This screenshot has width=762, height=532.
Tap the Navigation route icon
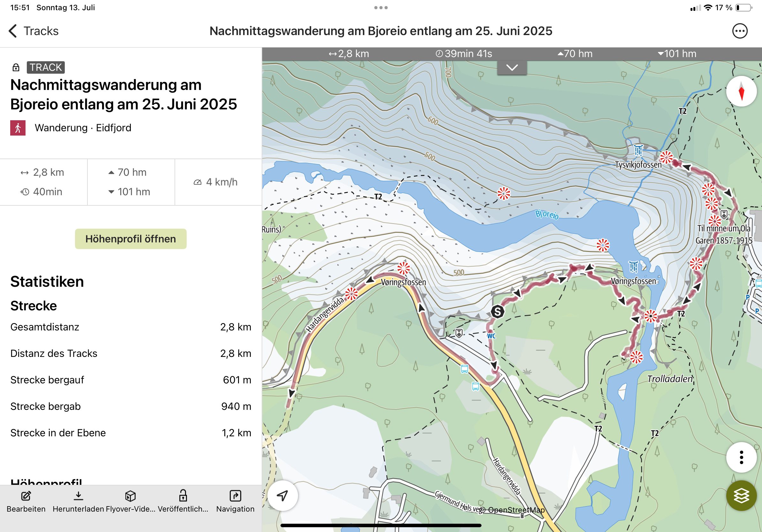coord(235,496)
